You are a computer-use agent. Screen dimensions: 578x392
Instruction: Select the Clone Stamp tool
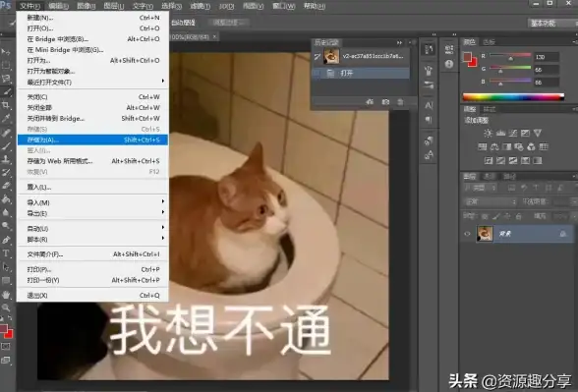coord(6,159)
